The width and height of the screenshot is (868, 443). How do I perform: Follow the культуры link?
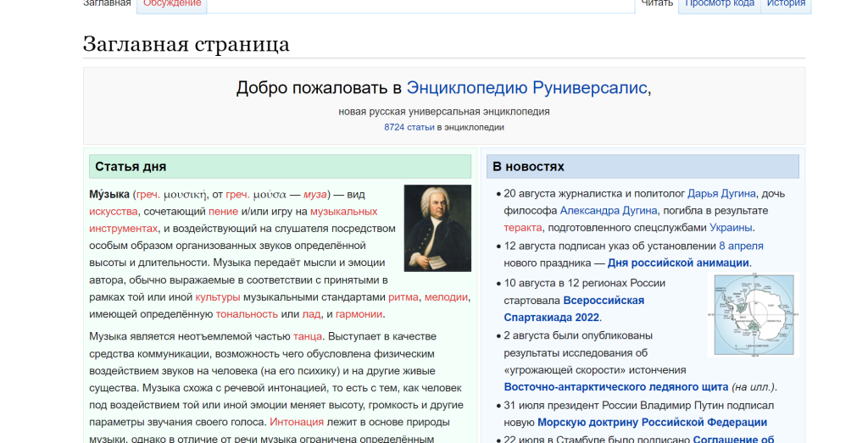point(218,297)
